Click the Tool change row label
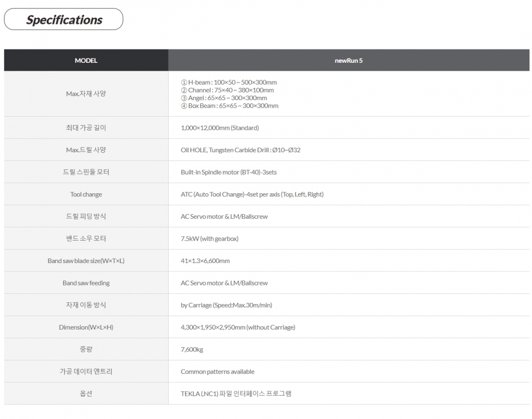Image resolution: width=532 pixels, height=419 pixels. click(86, 194)
